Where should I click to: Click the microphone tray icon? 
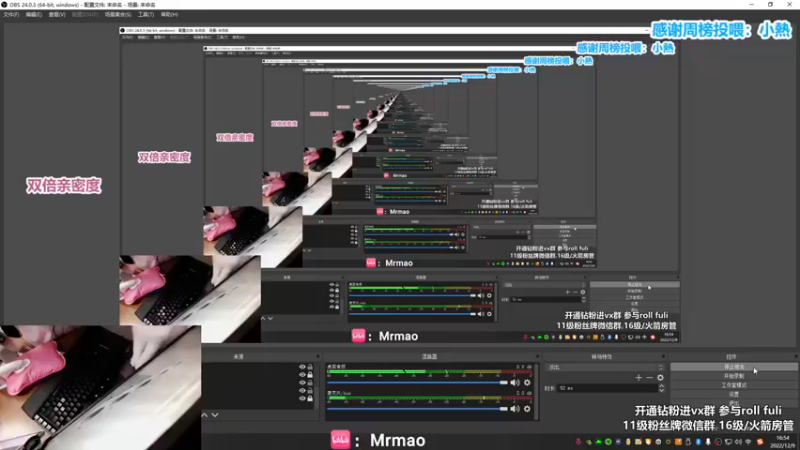[x=708, y=442]
